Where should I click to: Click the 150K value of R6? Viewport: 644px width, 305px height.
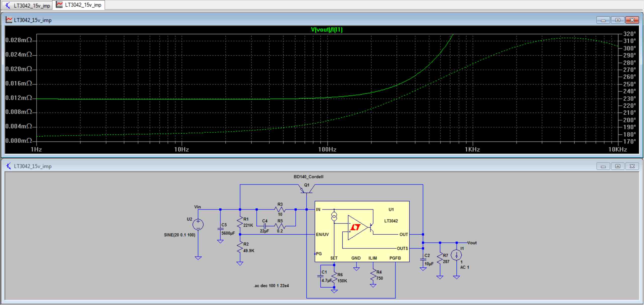click(x=342, y=281)
